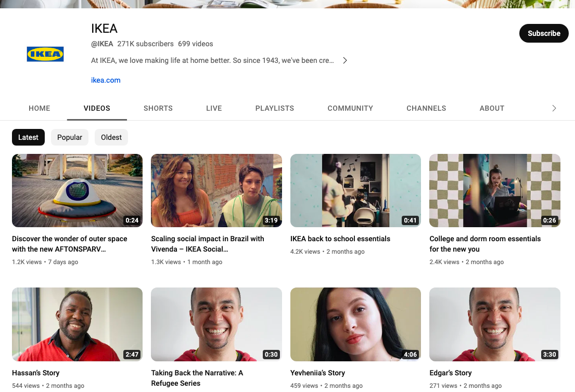
Task: Sort videos by Oldest
Action: coord(111,137)
